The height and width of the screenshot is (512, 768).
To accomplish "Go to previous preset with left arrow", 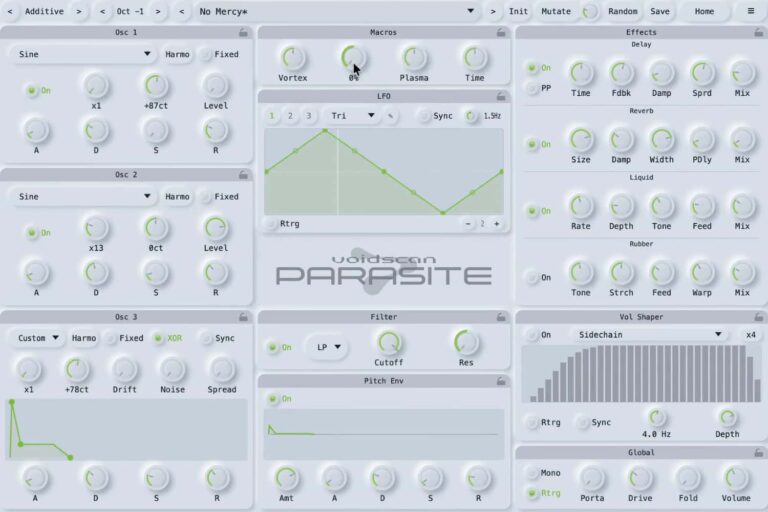I will [182, 11].
